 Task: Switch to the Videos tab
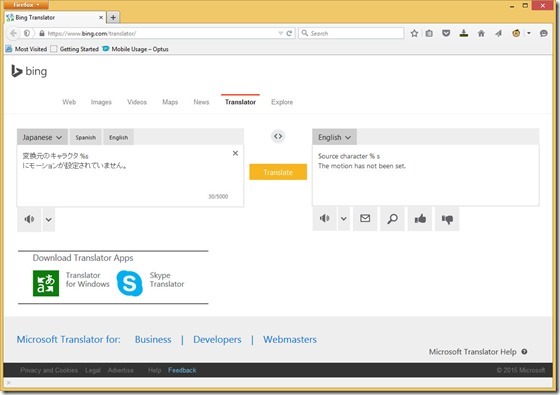[137, 102]
